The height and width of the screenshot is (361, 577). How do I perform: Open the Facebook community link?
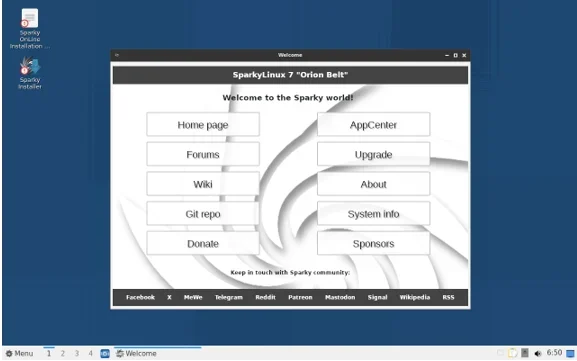(140, 297)
